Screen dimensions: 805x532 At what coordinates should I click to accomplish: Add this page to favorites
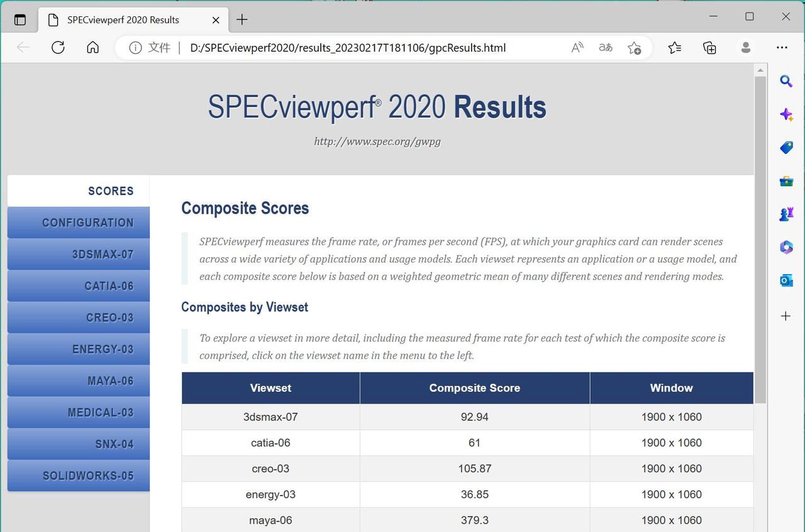click(x=634, y=48)
